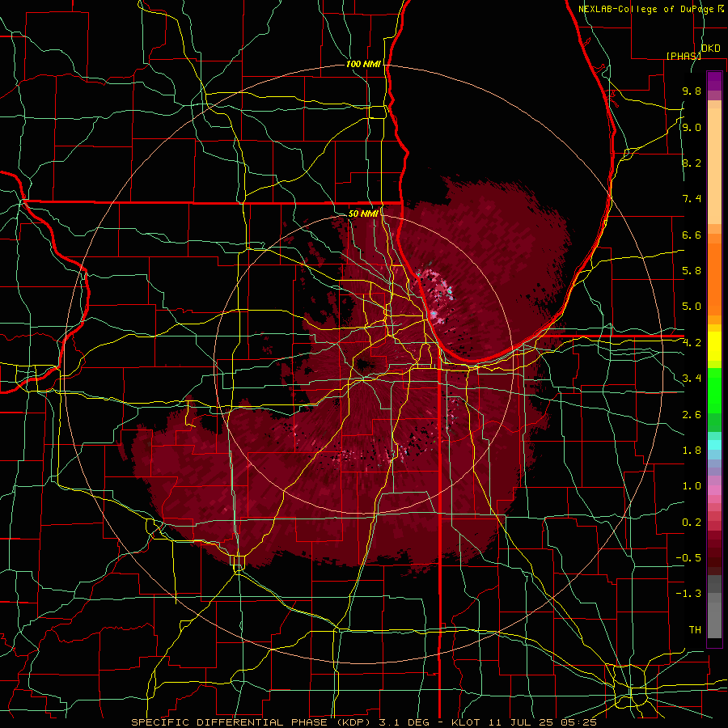Click the 1.8 value on color scale

692,450
